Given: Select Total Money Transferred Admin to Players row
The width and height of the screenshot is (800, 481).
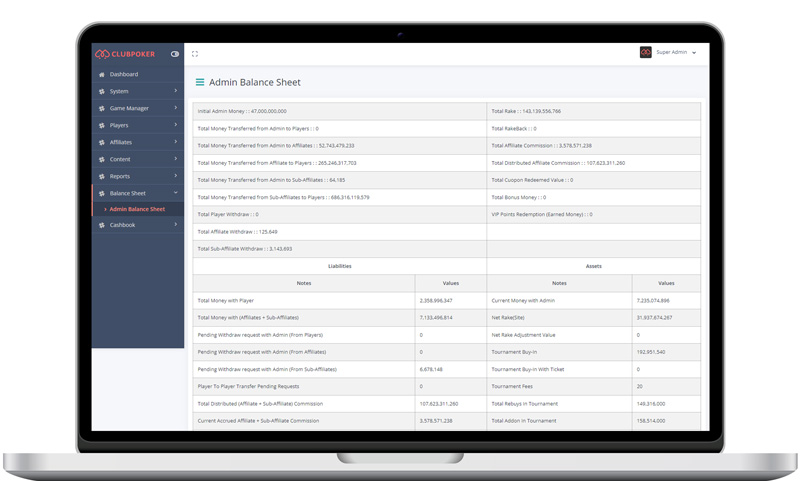Looking at the screenshot, I should [x=340, y=129].
